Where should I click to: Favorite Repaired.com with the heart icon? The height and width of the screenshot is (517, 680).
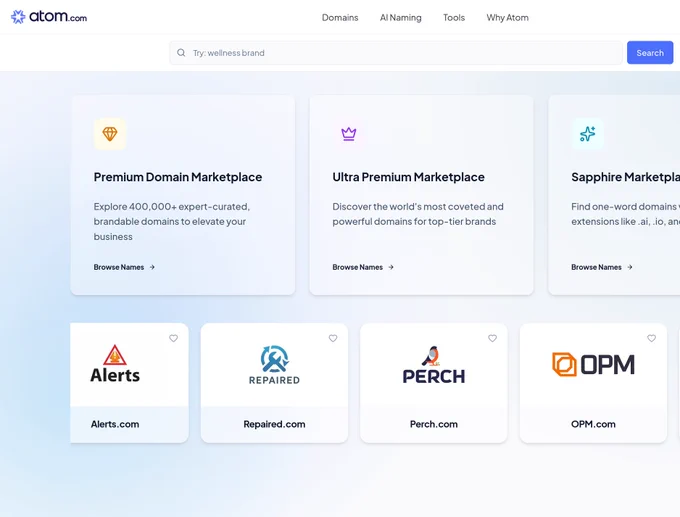(333, 338)
